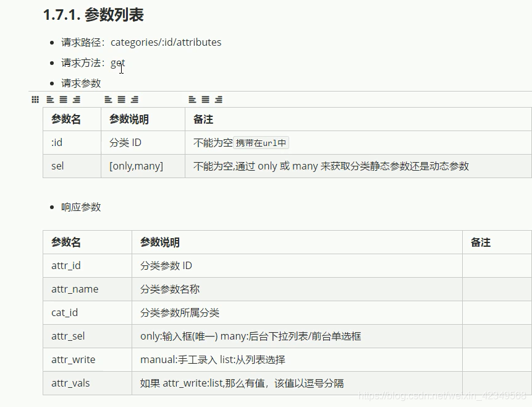
Task: Click align-right icon above 参数说明 column
Action: pyautogui.click(x=135, y=100)
